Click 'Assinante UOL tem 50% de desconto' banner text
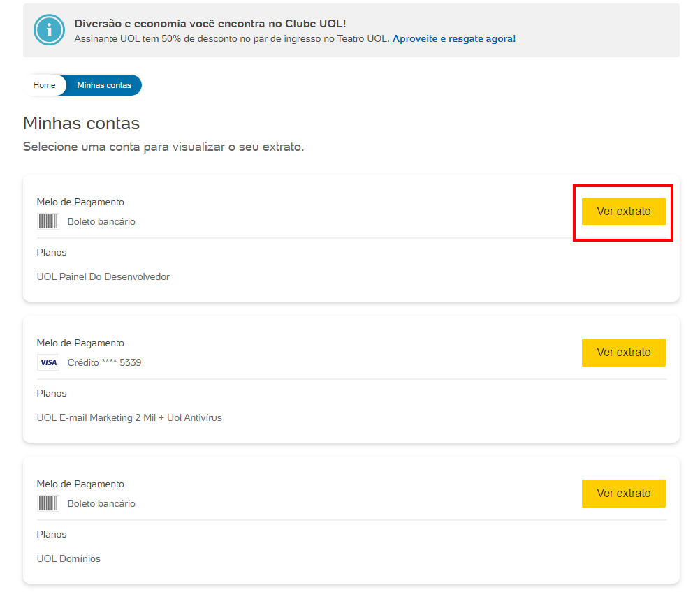The width and height of the screenshot is (700, 592). click(x=232, y=39)
